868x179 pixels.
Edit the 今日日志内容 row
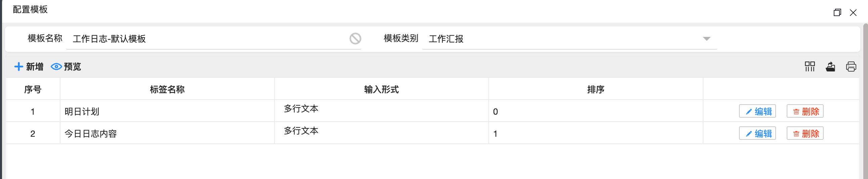[757, 133]
